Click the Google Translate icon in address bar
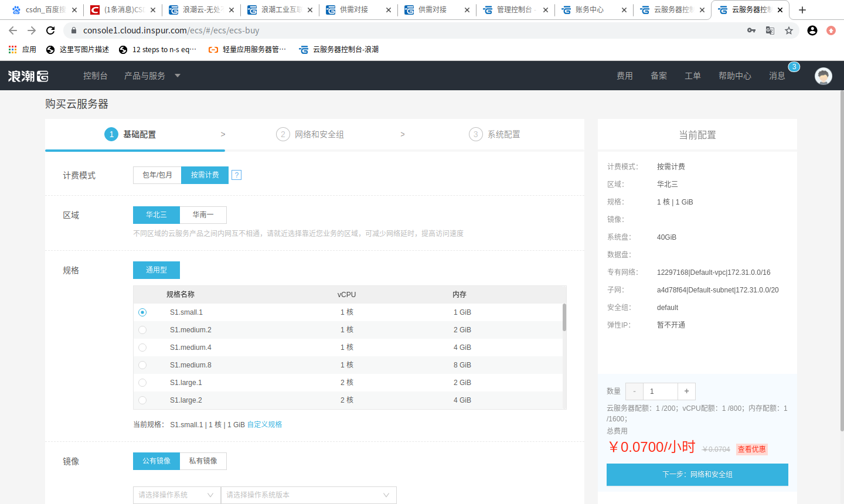The image size is (844, 504). [x=770, y=30]
